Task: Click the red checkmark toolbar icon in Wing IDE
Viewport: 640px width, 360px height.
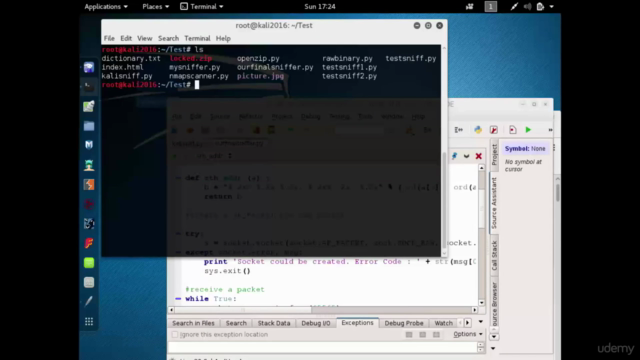Action: [x=493, y=130]
